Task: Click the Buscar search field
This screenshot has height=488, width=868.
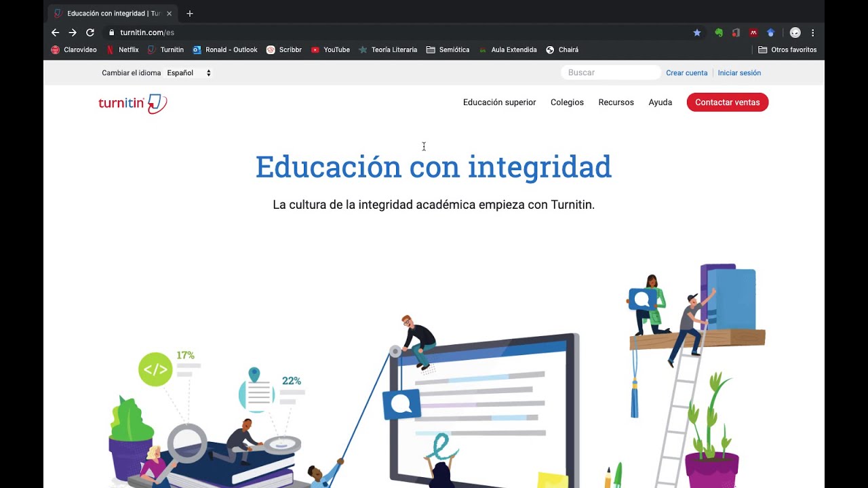Action: click(x=610, y=73)
